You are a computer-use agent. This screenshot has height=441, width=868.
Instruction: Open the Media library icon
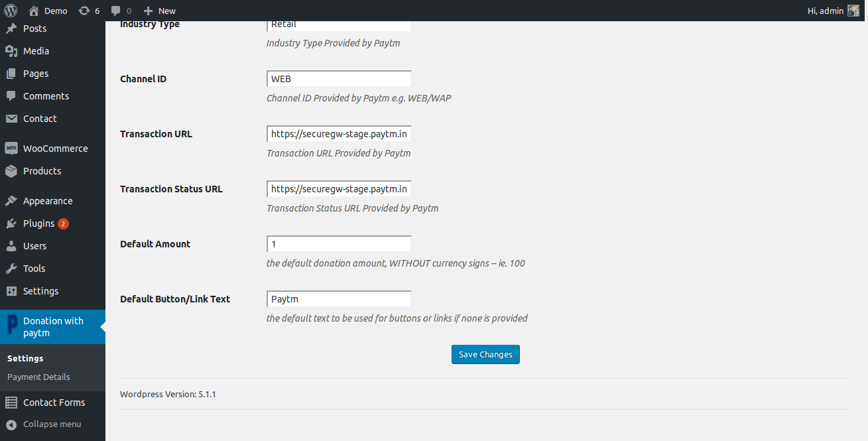pos(11,51)
